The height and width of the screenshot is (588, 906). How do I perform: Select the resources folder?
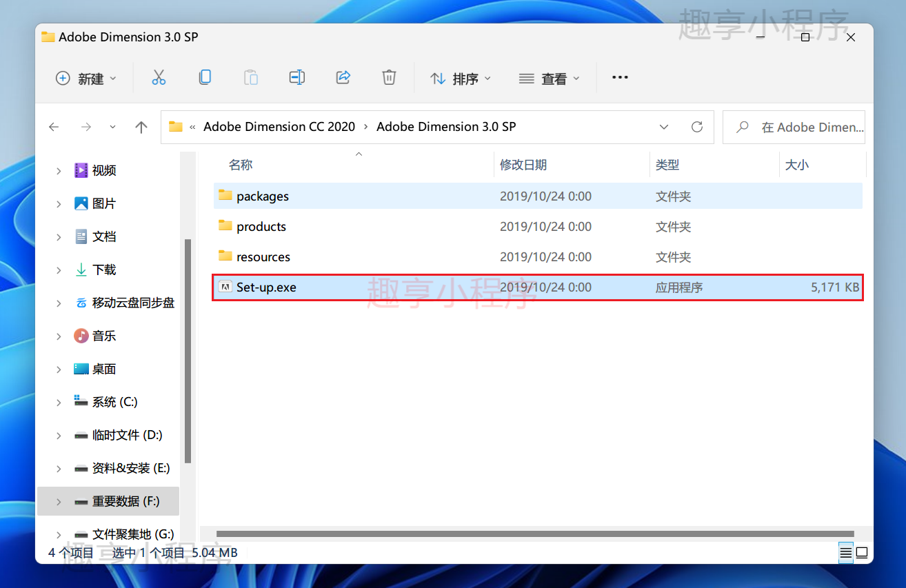pos(538,257)
